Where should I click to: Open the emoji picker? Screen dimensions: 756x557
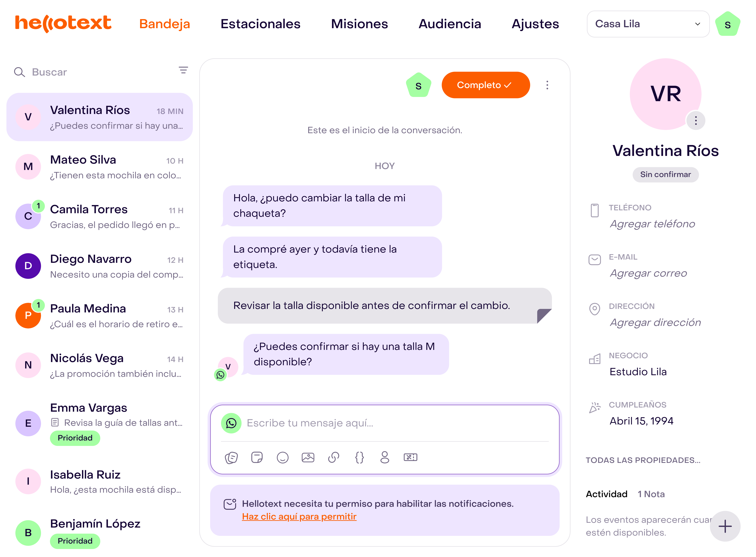tap(283, 458)
